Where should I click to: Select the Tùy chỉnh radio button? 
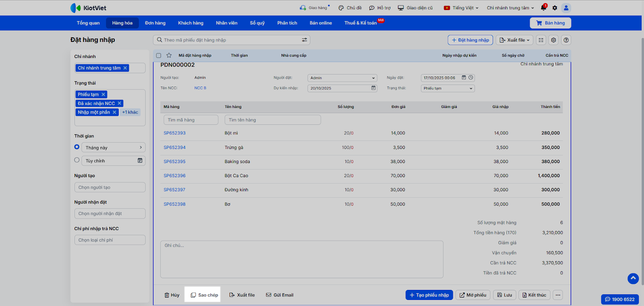point(77,160)
